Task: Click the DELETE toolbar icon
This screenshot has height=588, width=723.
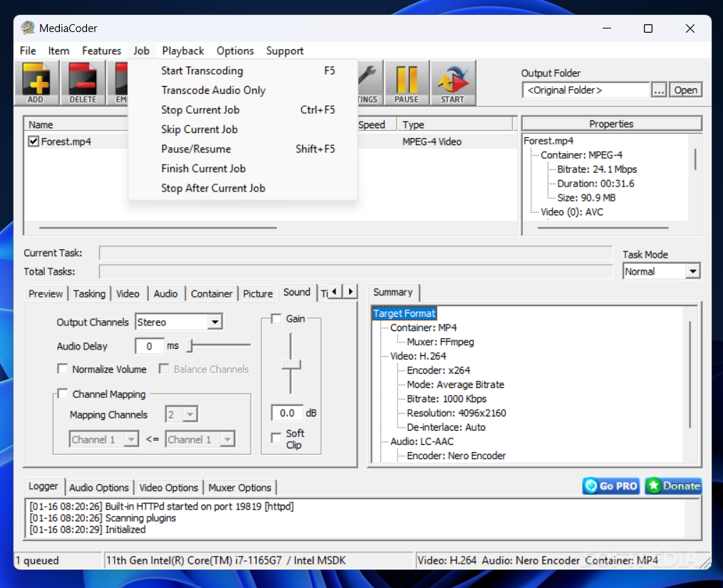Action: coord(83,83)
